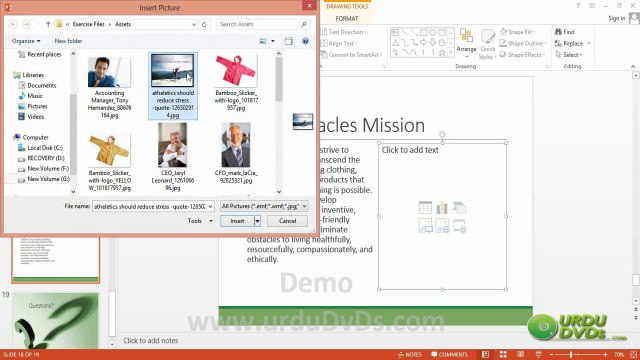Viewport: 640px width, 360px height.
Task: Open Shape Outline menu
Action: [523, 43]
